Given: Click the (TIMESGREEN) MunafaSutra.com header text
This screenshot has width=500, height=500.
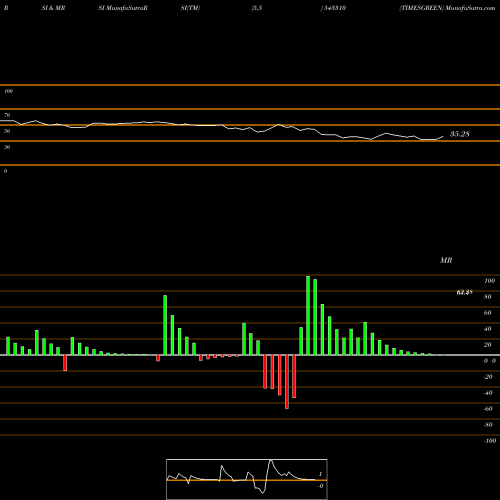Looking at the screenshot, I should tap(447, 8).
